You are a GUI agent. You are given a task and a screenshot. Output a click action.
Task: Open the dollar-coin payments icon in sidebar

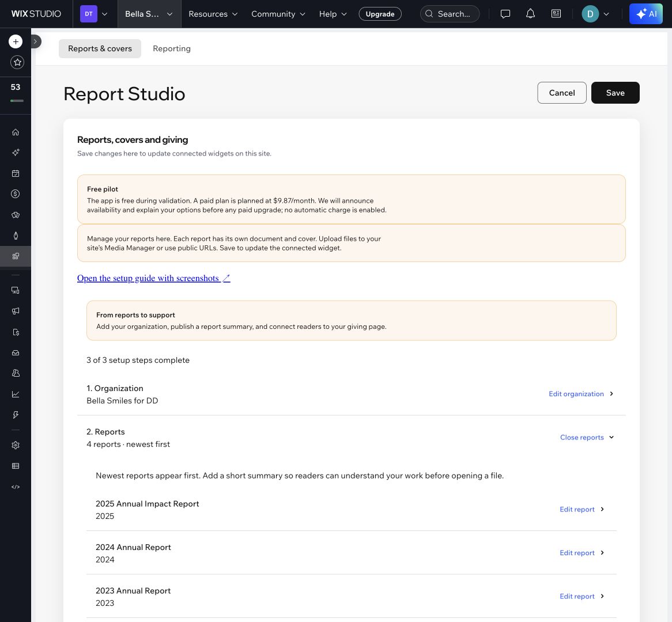[16, 194]
